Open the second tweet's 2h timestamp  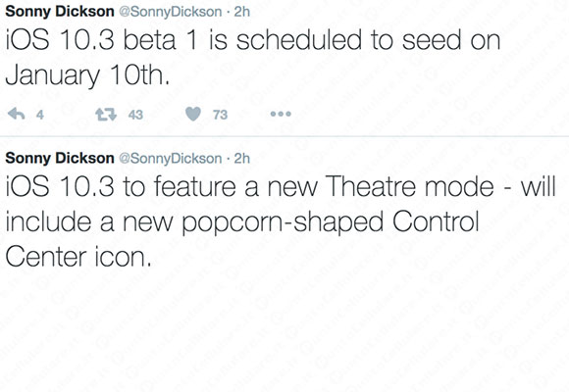click(242, 159)
